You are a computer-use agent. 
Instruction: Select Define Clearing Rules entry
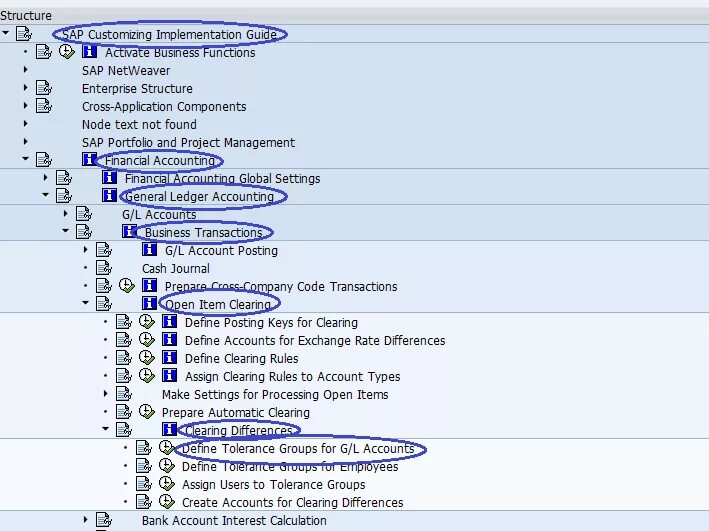pos(241,359)
